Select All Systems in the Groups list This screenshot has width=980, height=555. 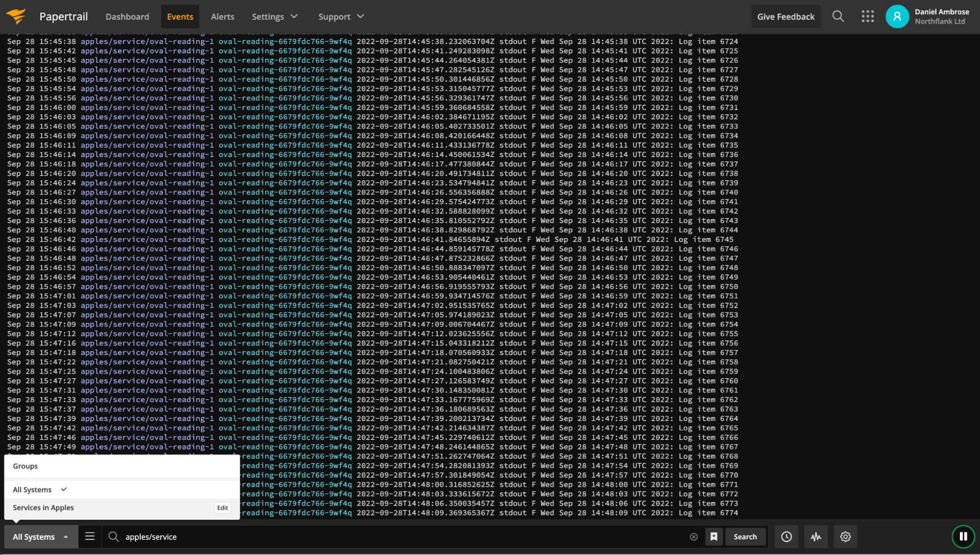[122, 490]
